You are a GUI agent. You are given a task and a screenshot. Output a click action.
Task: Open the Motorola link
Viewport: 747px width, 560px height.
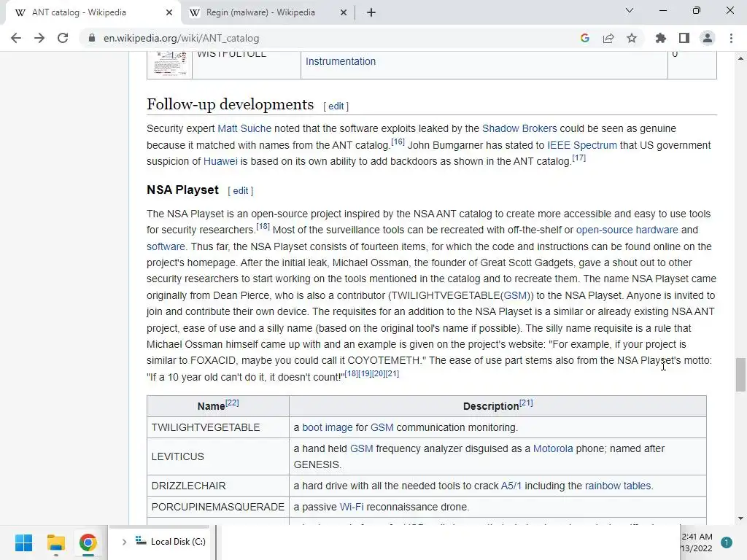(553, 448)
